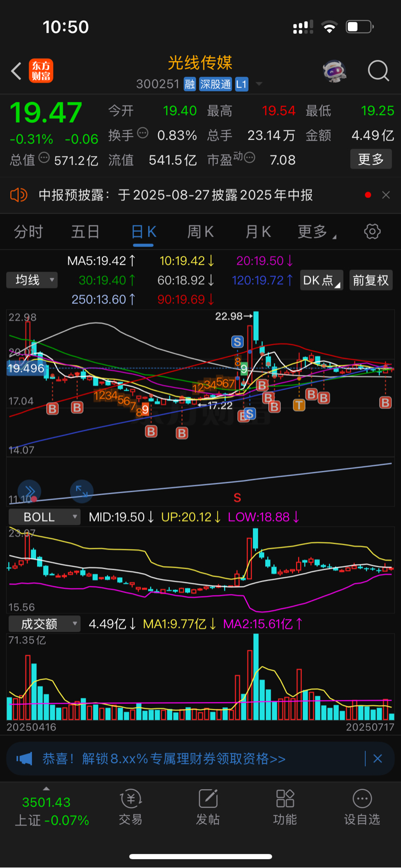Open the 更多 quote details button
The height and width of the screenshot is (868, 401).
371,159
